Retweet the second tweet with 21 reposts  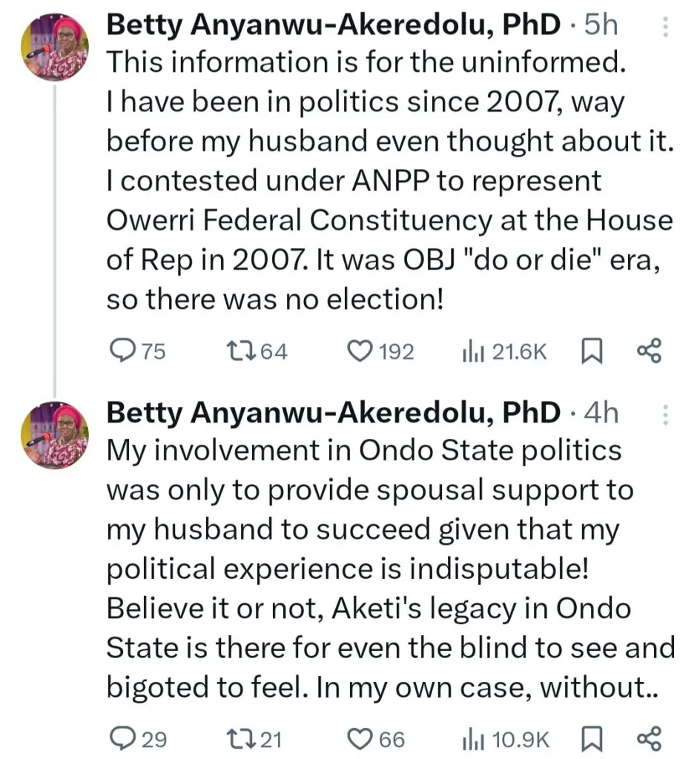coord(240,738)
